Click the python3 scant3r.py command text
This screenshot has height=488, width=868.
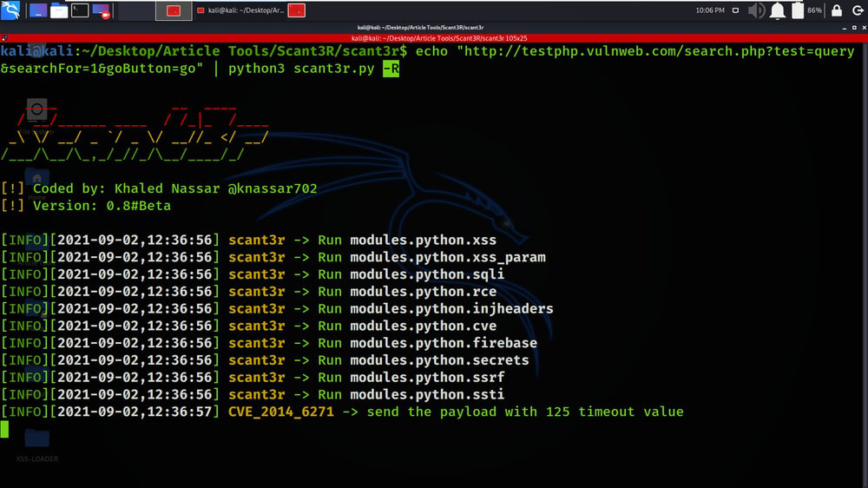tap(301, 69)
